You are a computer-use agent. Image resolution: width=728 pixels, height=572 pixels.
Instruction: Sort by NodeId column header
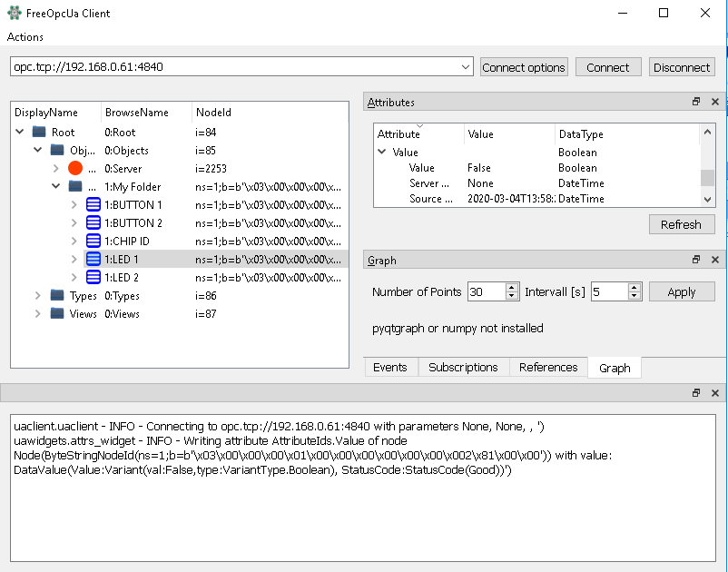[x=271, y=113]
